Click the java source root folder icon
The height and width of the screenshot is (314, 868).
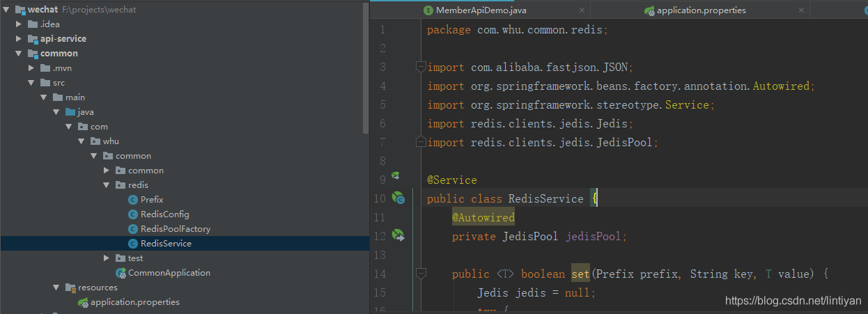pyautogui.click(x=70, y=112)
